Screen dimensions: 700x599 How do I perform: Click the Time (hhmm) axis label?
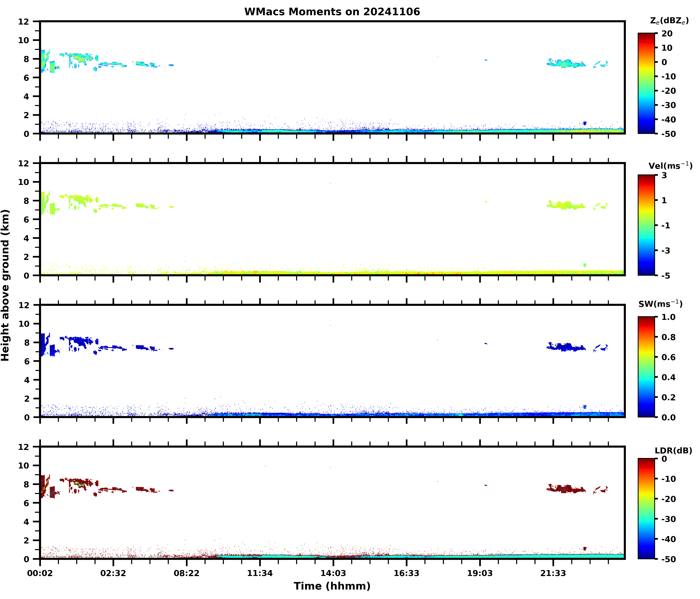(332, 586)
